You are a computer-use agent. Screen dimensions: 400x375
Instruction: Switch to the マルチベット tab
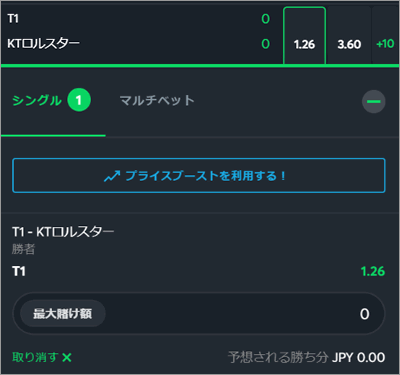point(157,100)
